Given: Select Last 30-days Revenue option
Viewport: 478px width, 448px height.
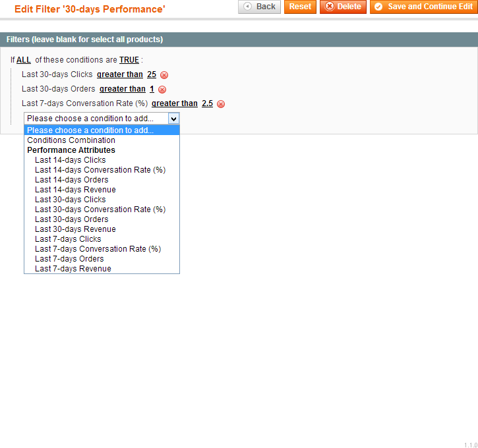Looking at the screenshot, I should [102, 229].
